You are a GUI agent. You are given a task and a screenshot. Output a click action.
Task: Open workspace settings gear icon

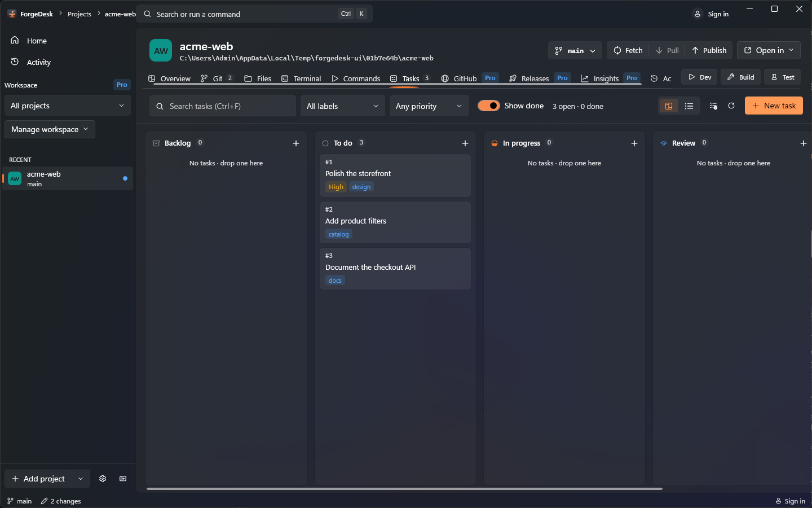(103, 479)
